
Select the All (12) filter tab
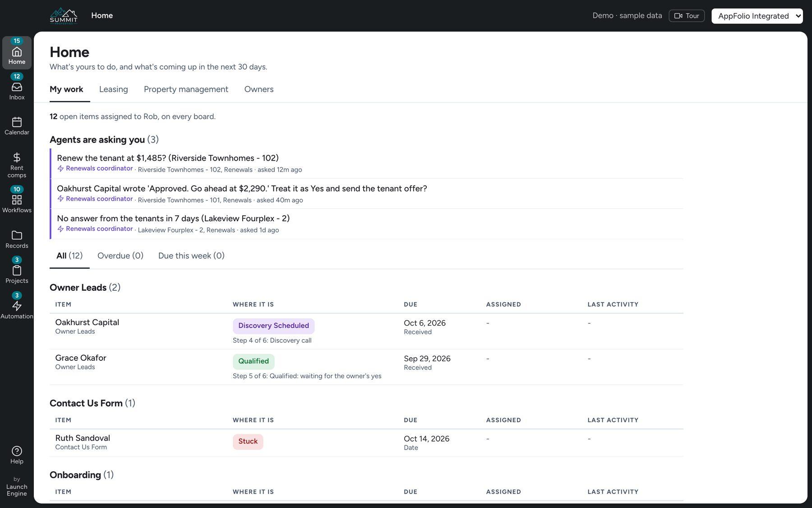click(69, 256)
